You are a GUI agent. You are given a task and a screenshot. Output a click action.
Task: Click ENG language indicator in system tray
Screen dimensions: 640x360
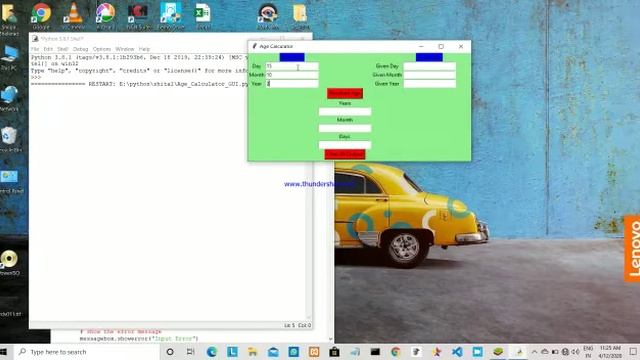pyautogui.click(x=588, y=352)
